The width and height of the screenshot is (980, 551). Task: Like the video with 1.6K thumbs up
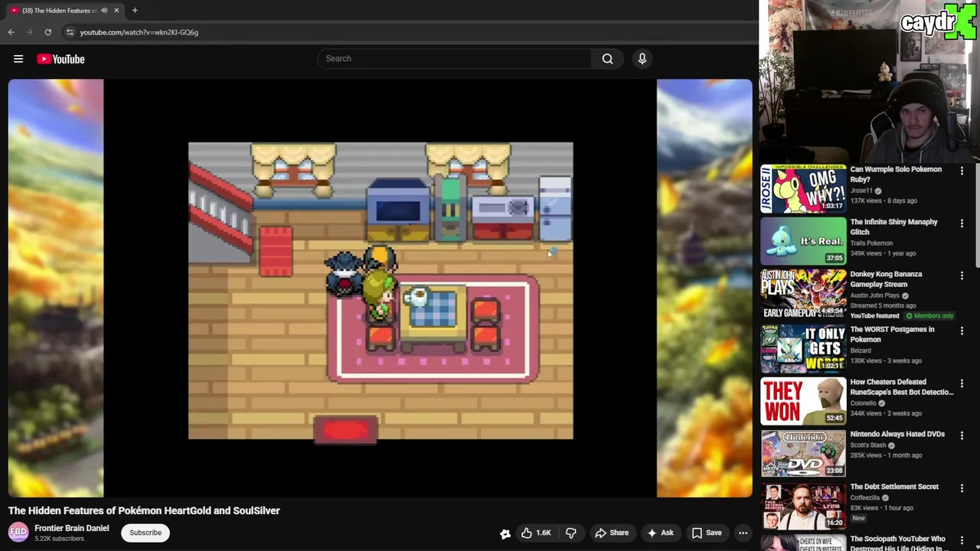[x=536, y=533]
